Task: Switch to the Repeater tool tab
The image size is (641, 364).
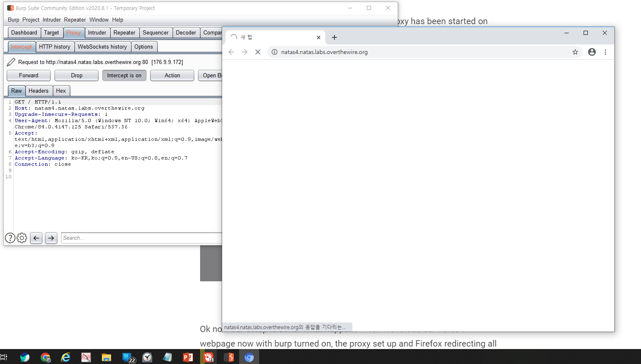Action: (124, 33)
